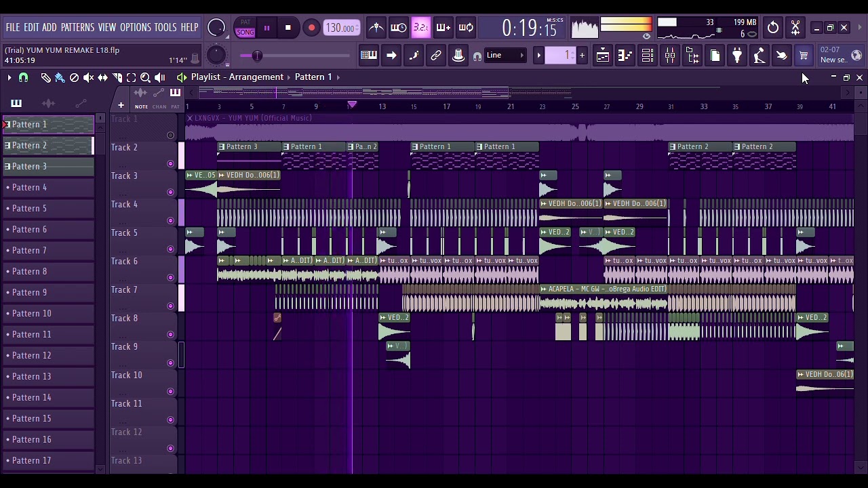This screenshot has height=488, width=868.
Task: Select the Zoom tool in playlist
Action: tap(145, 78)
